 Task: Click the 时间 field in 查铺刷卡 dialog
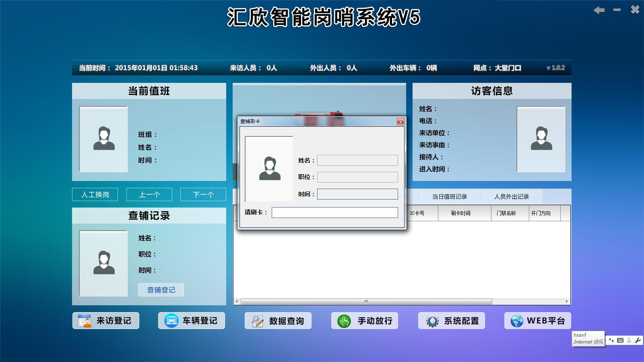(x=357, y=194)
